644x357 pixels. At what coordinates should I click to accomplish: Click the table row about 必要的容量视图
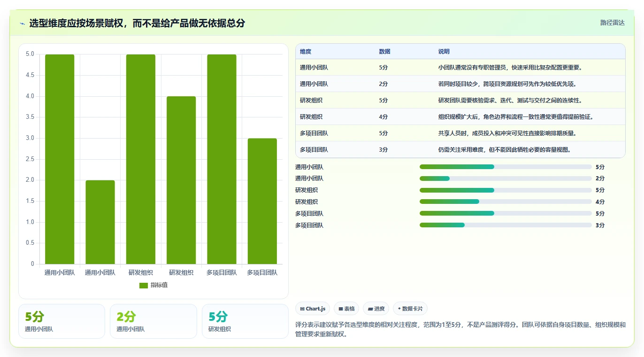coord(460,149)
